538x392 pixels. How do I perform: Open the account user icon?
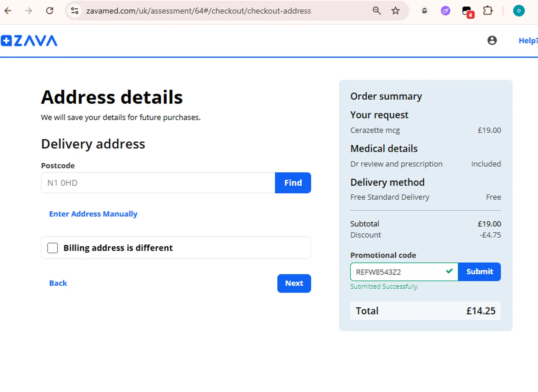point(492,40)
